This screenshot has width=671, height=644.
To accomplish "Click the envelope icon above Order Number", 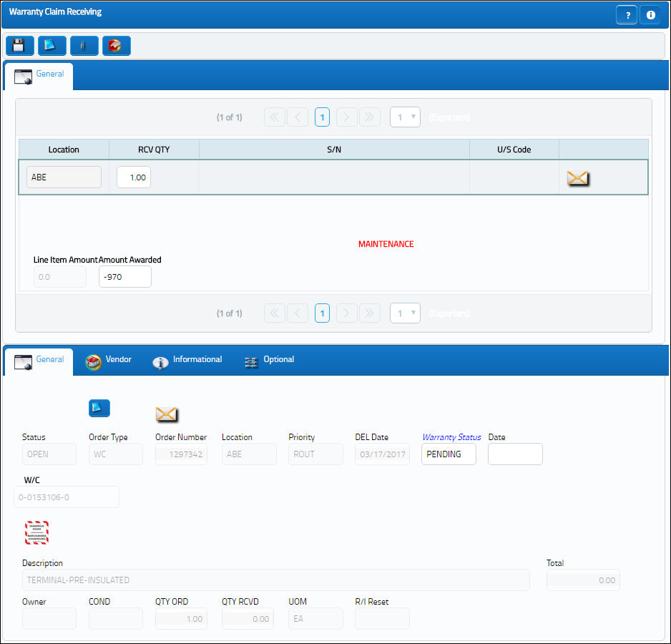I will tap(166, 414).
